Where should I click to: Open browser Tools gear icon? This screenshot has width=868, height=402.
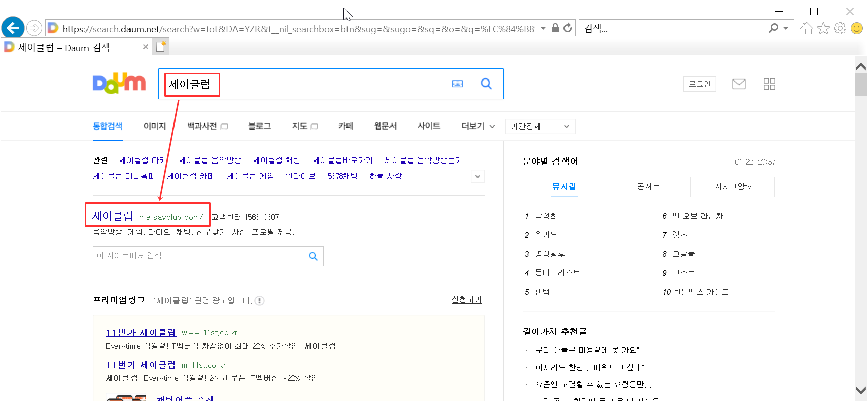(x=840, y=28)
